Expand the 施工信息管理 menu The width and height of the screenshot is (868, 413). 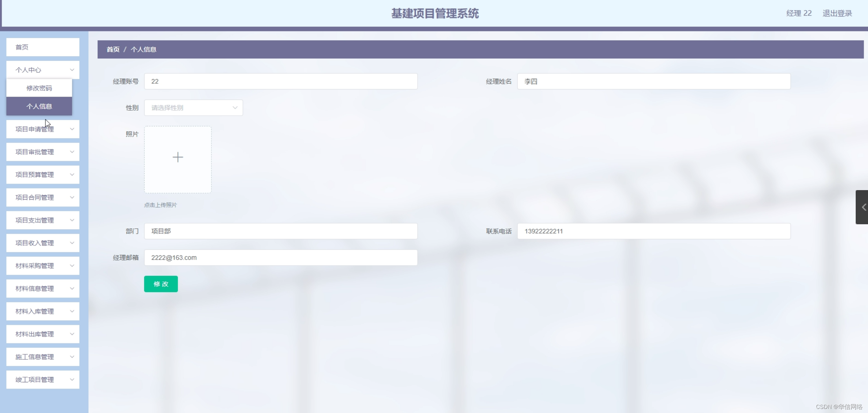coord(42,357)
